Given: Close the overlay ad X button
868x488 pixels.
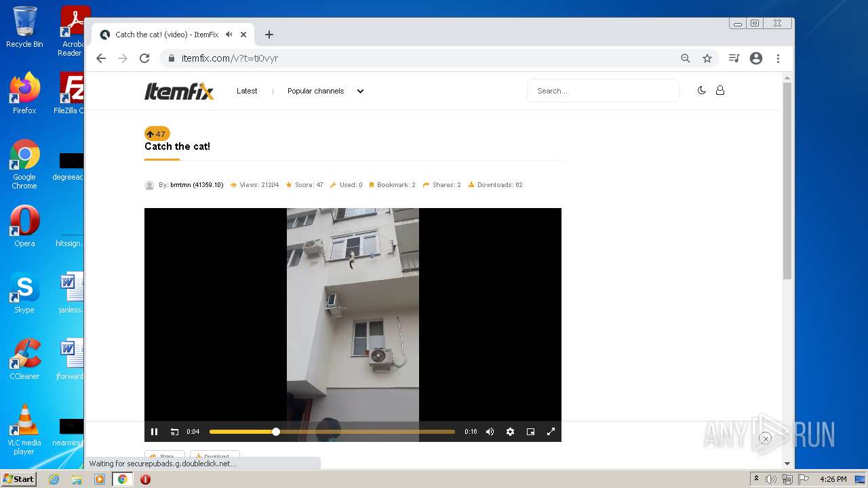Looking at the screenshot, I should point(765,439).
